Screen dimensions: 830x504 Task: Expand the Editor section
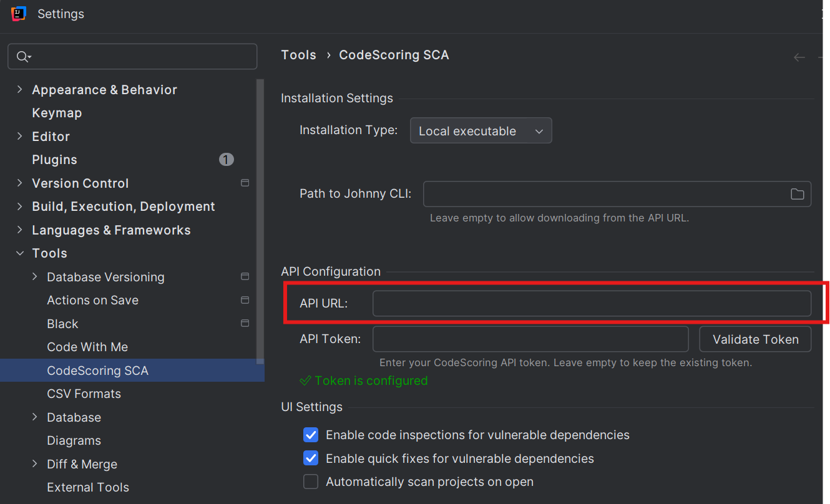(19, 136)
